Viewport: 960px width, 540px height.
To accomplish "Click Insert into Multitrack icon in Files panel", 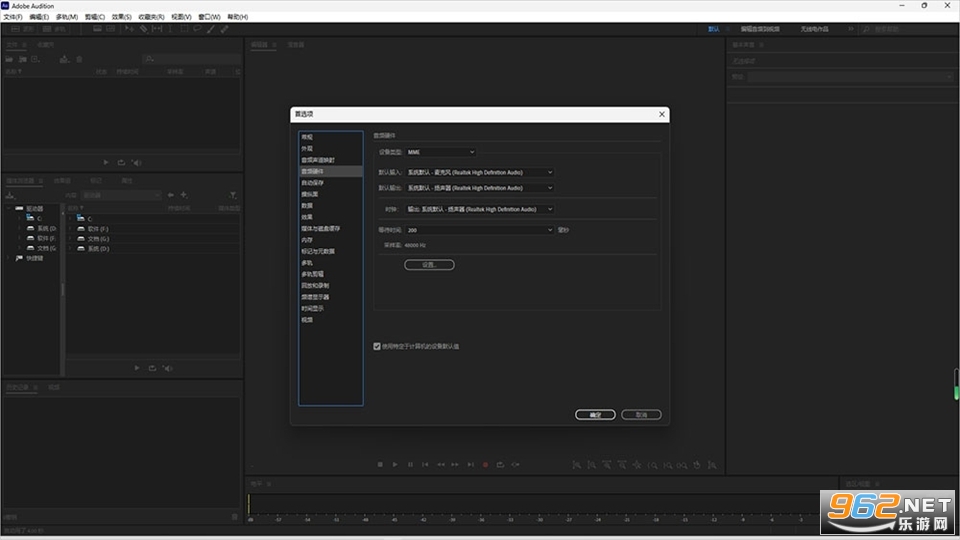I will click(64, 59).
